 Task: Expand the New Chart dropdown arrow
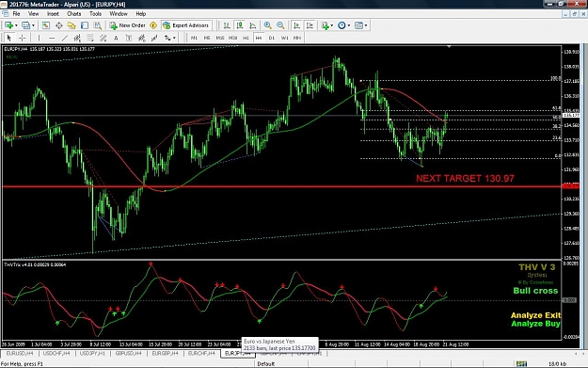coord(16,25)
